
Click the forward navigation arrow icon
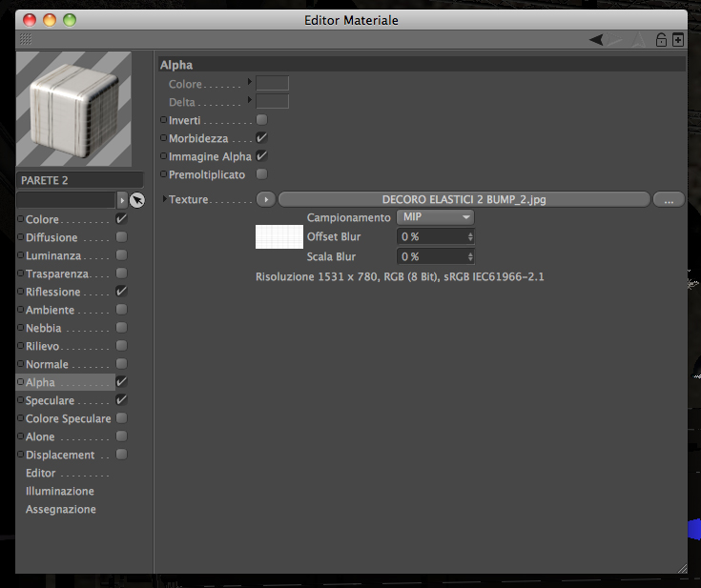pyautogui.click(x=615, y=40)
